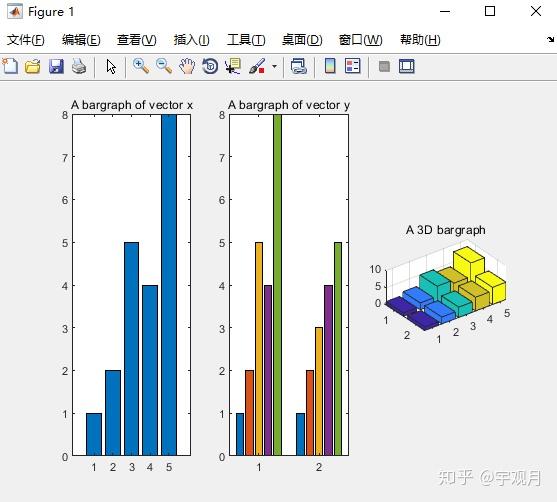Image resolution: width=557 pixels, height=502 pixels.
Task: Show plot tools and dock figure
Action: point(407,66)
